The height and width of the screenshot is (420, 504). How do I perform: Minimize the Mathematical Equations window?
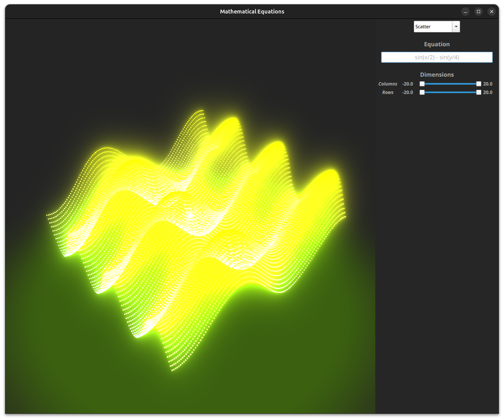[465, 12]
